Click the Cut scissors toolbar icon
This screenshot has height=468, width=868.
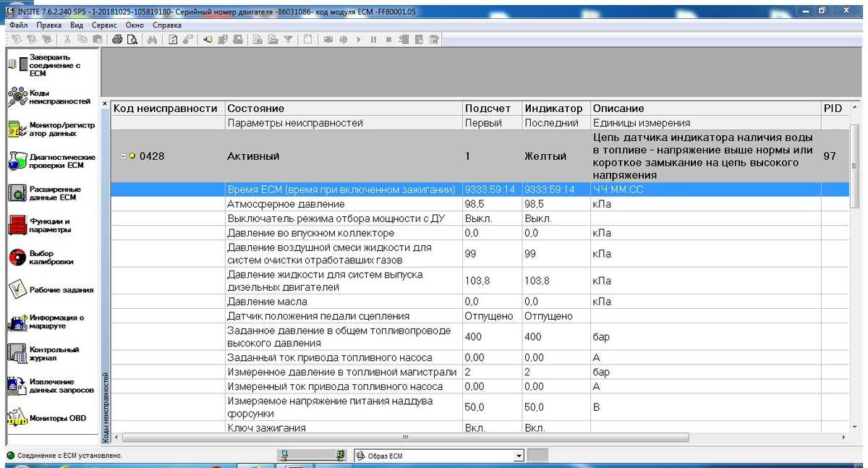67,40
